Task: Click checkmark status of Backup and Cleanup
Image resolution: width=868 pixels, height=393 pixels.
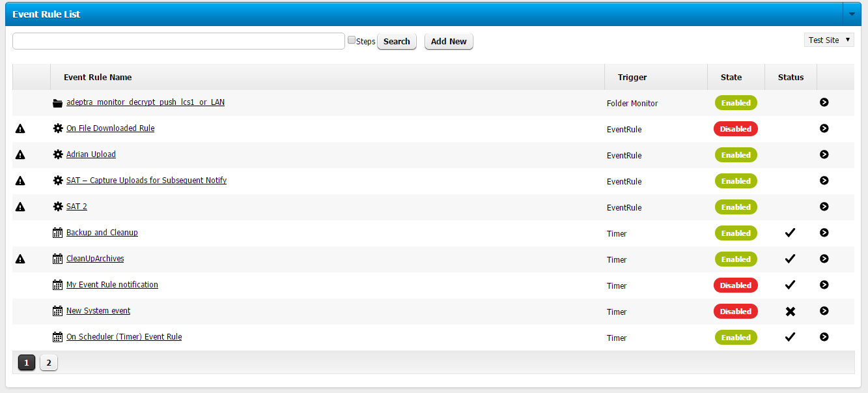Action: pyautogui.click(x=791, y=233)
